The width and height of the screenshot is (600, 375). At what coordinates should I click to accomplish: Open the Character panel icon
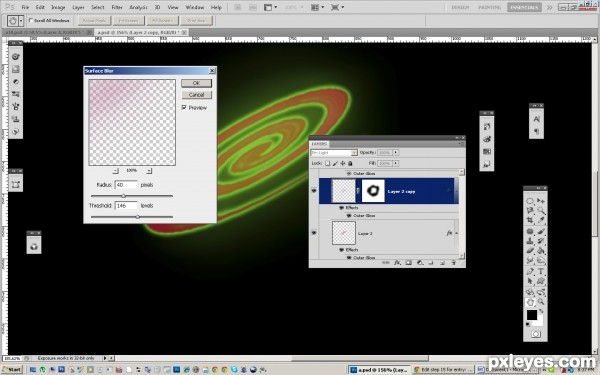tap(536, 119)
